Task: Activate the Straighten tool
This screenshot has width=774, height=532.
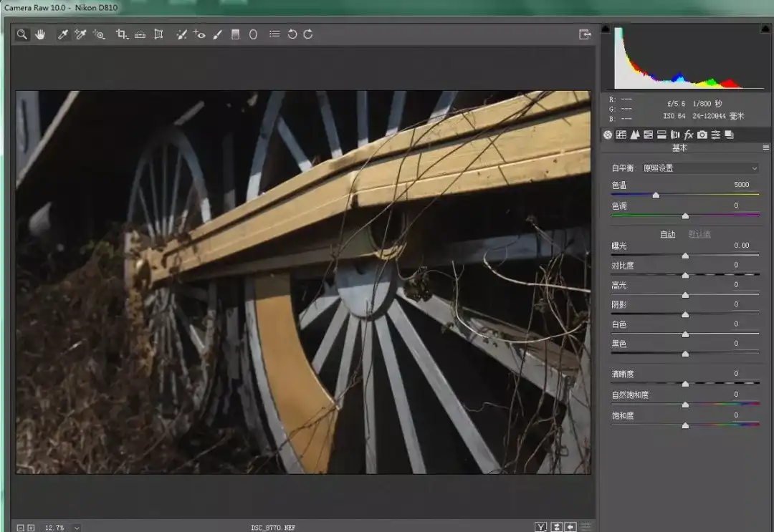Action: [140, 34]
